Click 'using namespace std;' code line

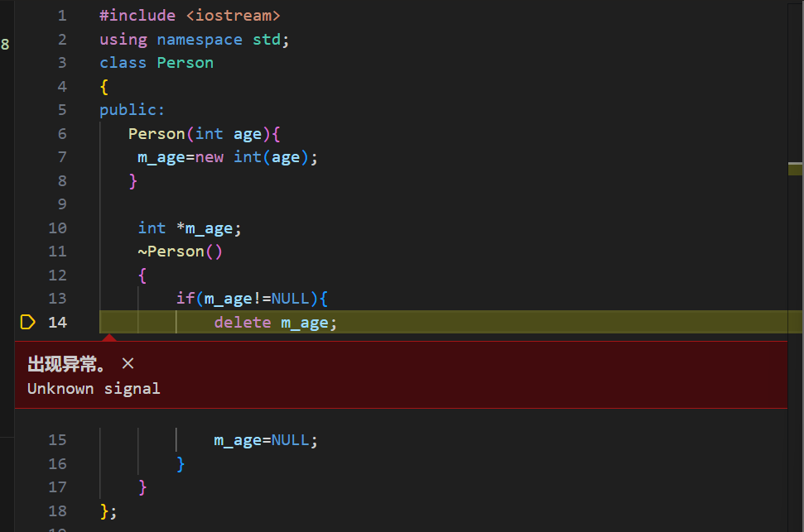point(195,40)
